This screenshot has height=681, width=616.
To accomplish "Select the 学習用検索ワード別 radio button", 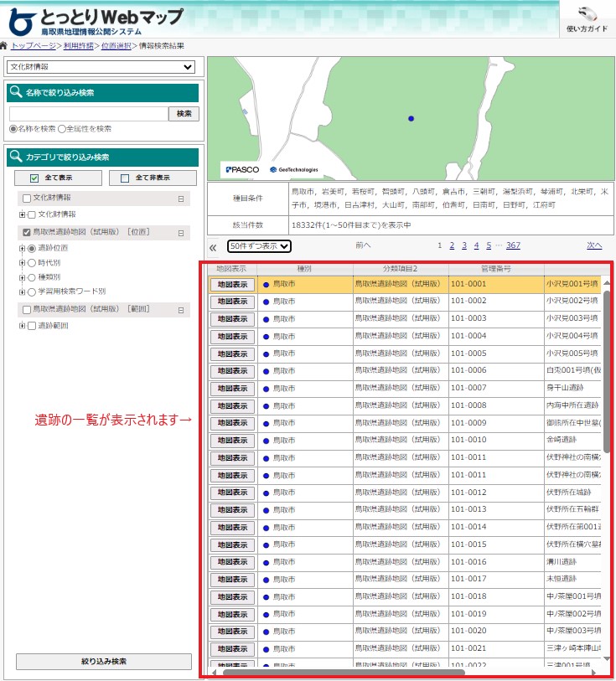I will click(31, 291).
